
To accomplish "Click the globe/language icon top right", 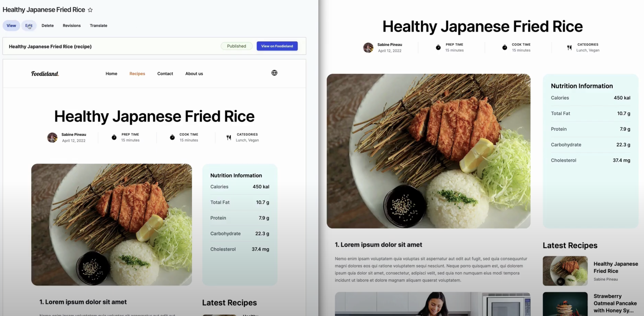I will click(x=274, y=73).
